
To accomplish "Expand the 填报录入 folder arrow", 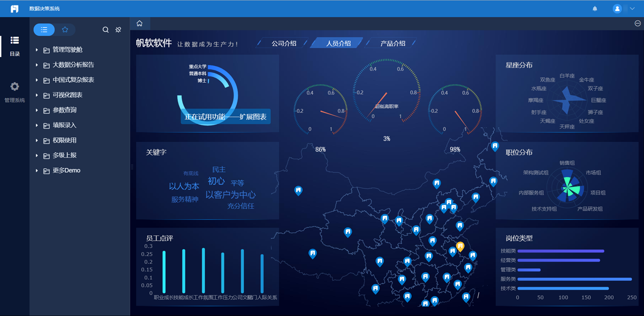I will coord(37,125).
